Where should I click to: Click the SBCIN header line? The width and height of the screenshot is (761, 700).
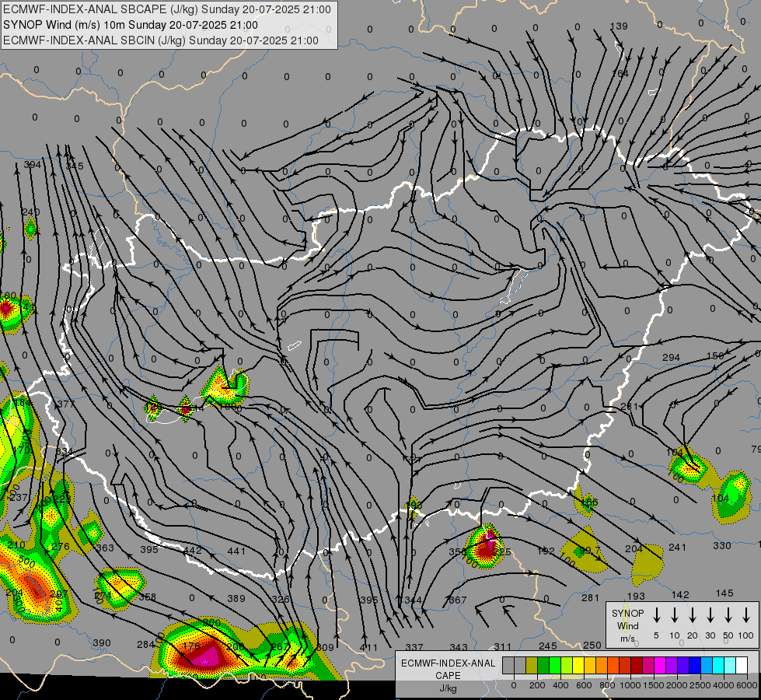click(161, 40)
